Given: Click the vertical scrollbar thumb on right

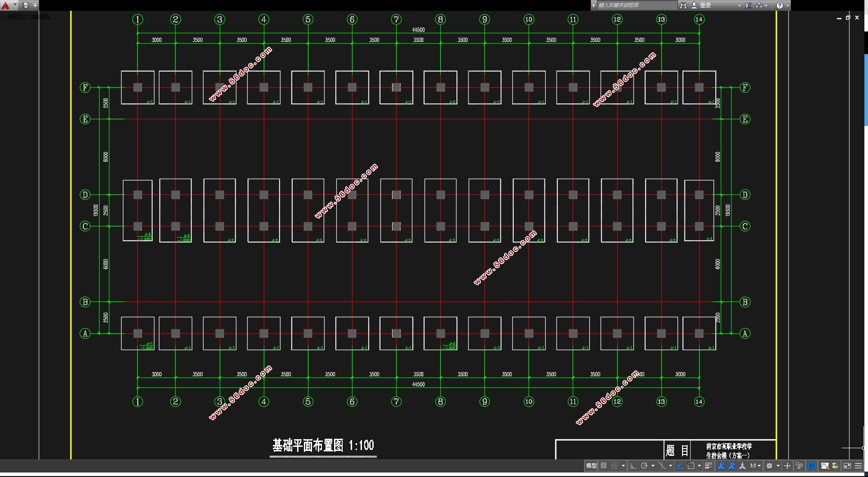Looking at the screenshot, I should point(866,90).
